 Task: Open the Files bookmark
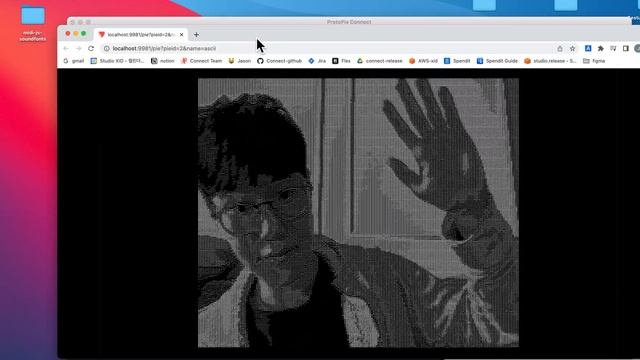pyautogui.click(x=341, y=61)
